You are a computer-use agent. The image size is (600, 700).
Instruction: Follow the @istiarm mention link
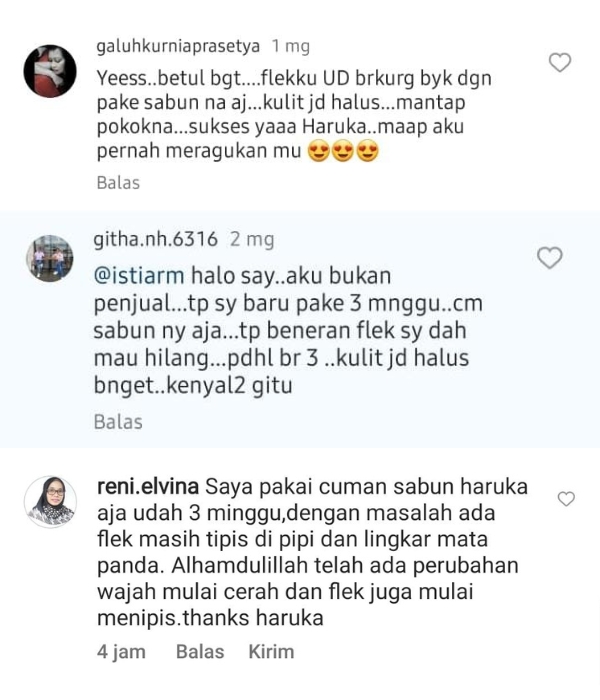coord(139,275)
